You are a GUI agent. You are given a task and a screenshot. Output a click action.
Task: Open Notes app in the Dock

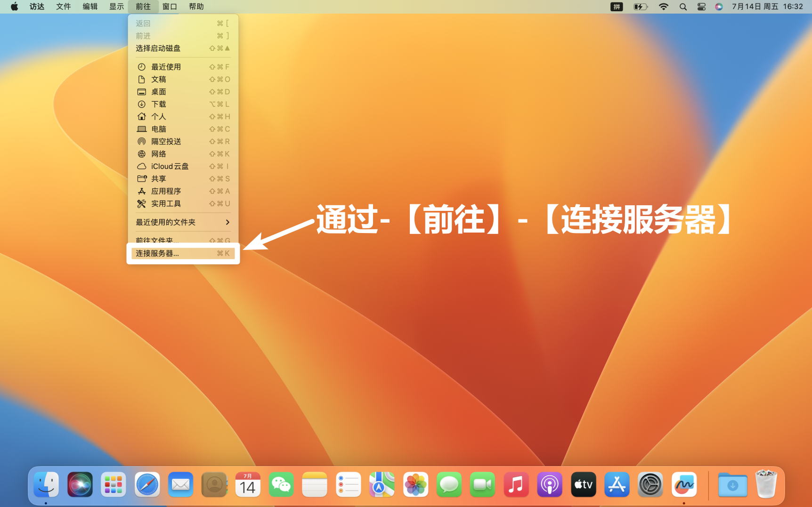315,484
